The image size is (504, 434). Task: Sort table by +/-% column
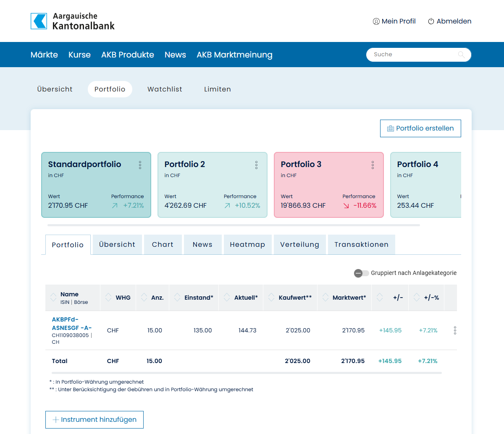[426, 298]
